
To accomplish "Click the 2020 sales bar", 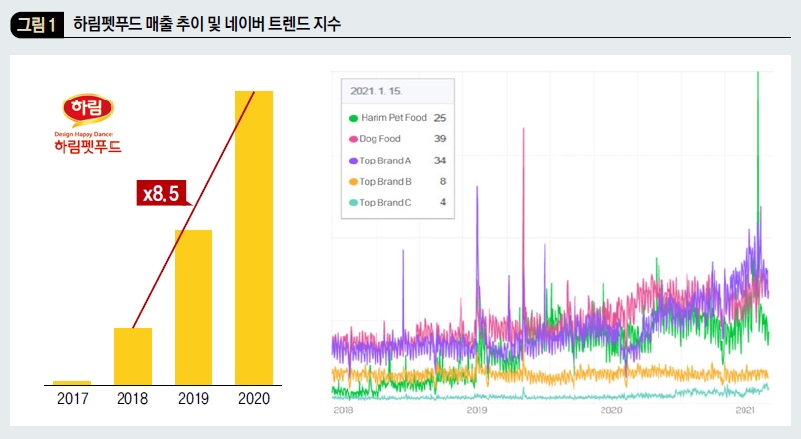I will pos(254,238).
